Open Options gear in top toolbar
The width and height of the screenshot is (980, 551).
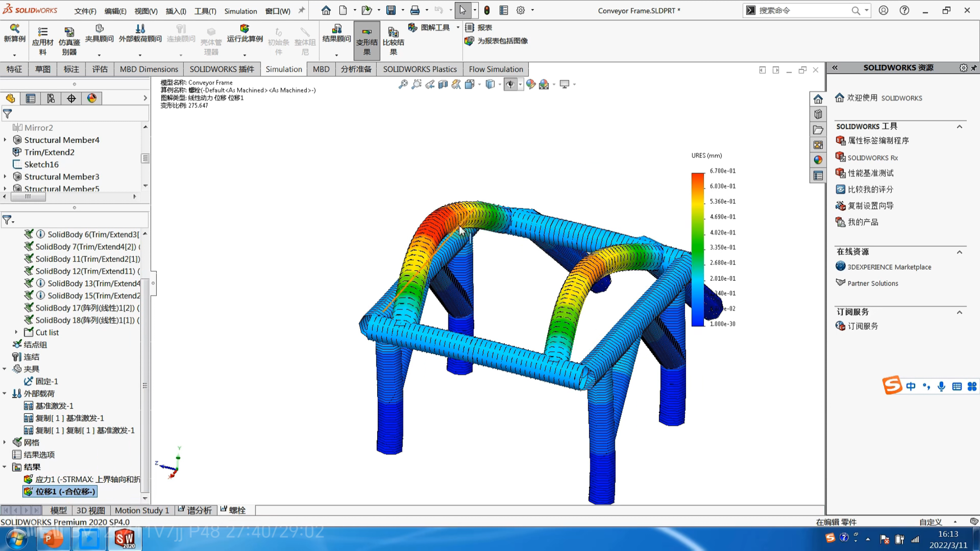coord(521,10)
